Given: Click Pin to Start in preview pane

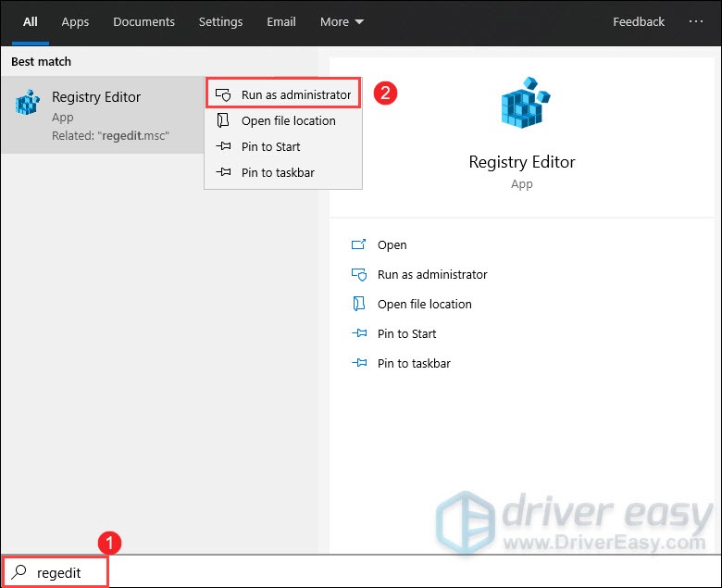Looking at the screenshot, I should pyautogui.click(x=406, y=333).
